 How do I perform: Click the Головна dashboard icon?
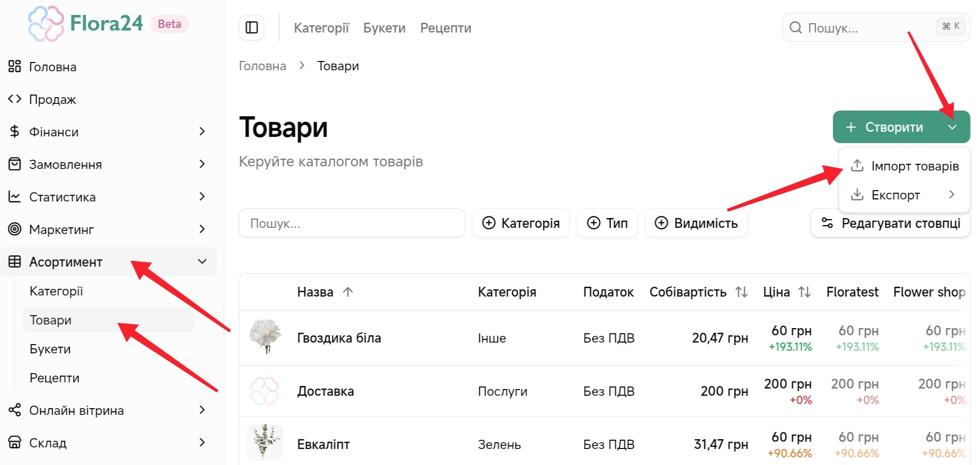tap(14, 67)
